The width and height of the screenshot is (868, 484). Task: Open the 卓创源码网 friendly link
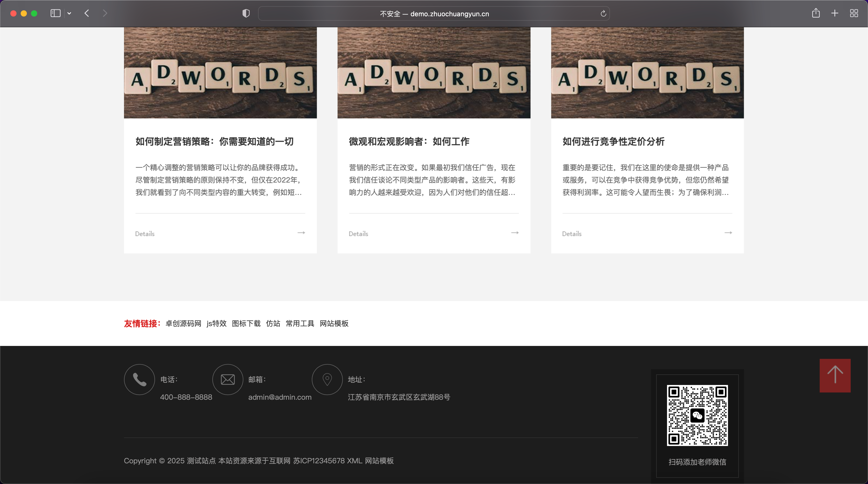click(x=183, y=323)
